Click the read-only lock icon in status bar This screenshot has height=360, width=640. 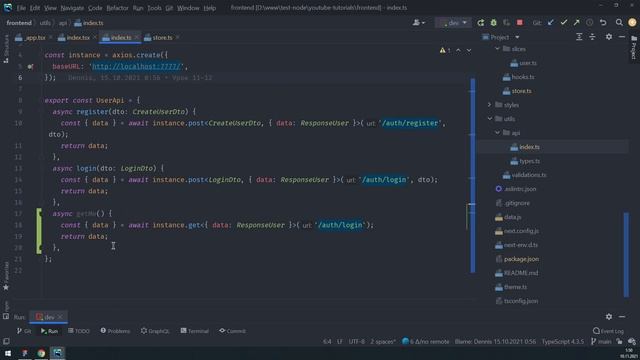coord(620,342)
